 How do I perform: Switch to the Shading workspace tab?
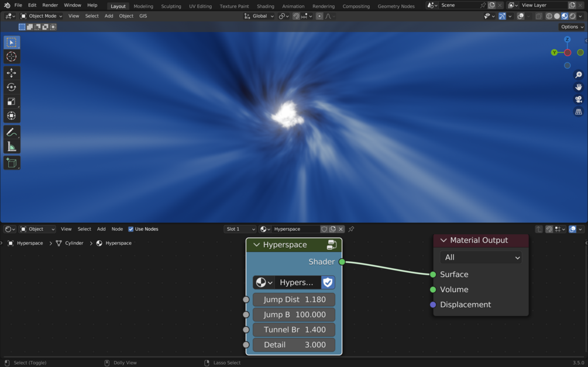coord(265,6)
